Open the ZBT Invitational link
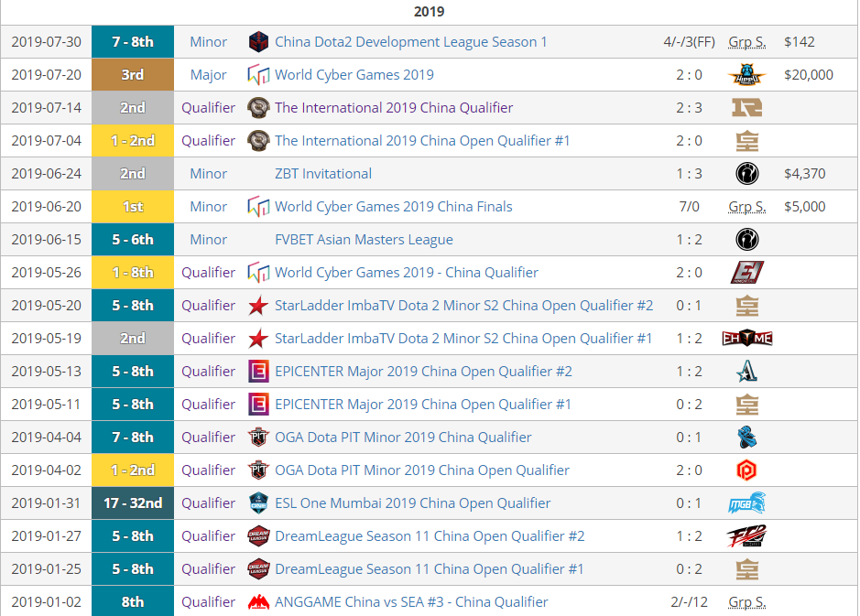The image size is (860, 616). [323, 174]
